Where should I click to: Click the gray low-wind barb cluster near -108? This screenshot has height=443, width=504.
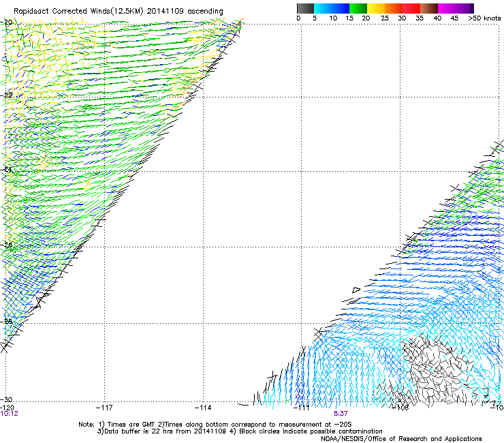432,370
